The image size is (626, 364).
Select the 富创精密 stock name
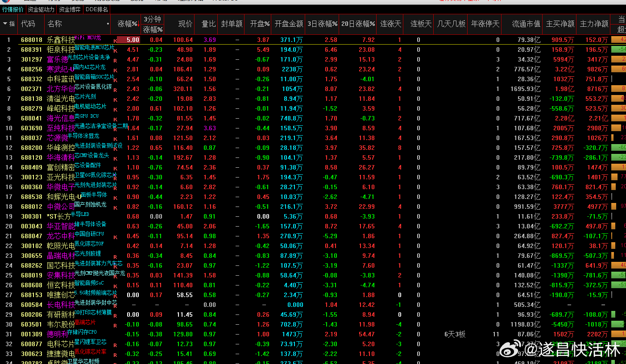coord(61,168)
